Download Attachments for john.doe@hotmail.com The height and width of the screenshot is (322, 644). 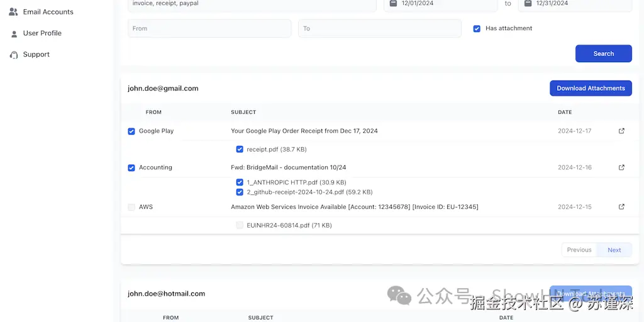tap(591, 294)
